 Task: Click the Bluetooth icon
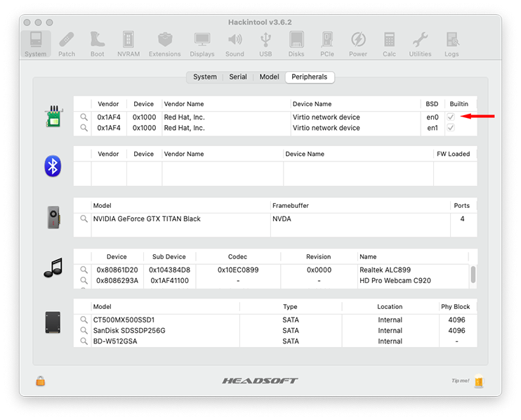click(53, 166)
